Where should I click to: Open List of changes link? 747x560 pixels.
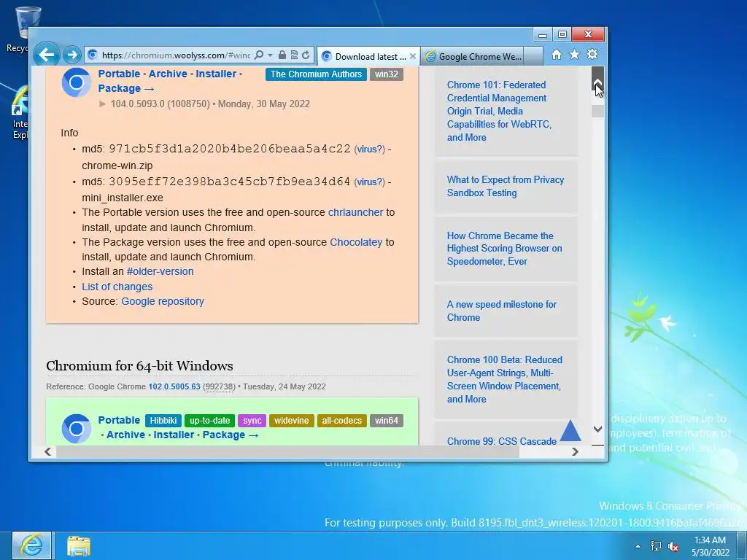117,287
